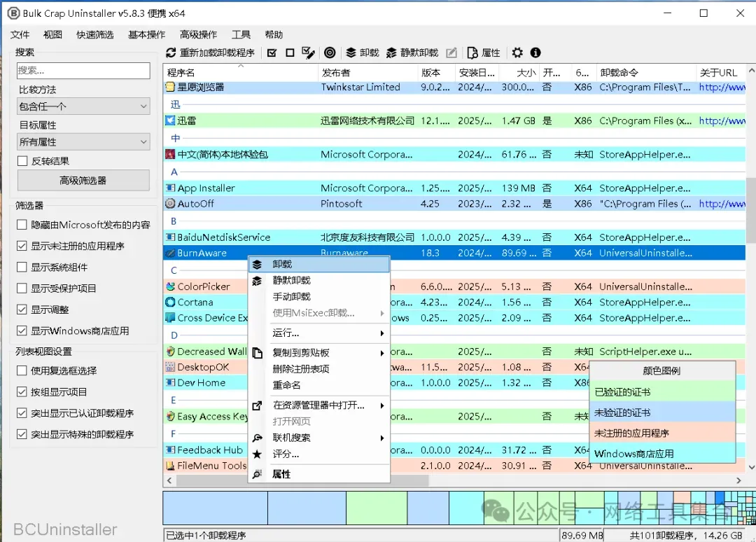756x542 pixels.
Task: Click the Cross Device Experience row icon
Action: [170, 318]
